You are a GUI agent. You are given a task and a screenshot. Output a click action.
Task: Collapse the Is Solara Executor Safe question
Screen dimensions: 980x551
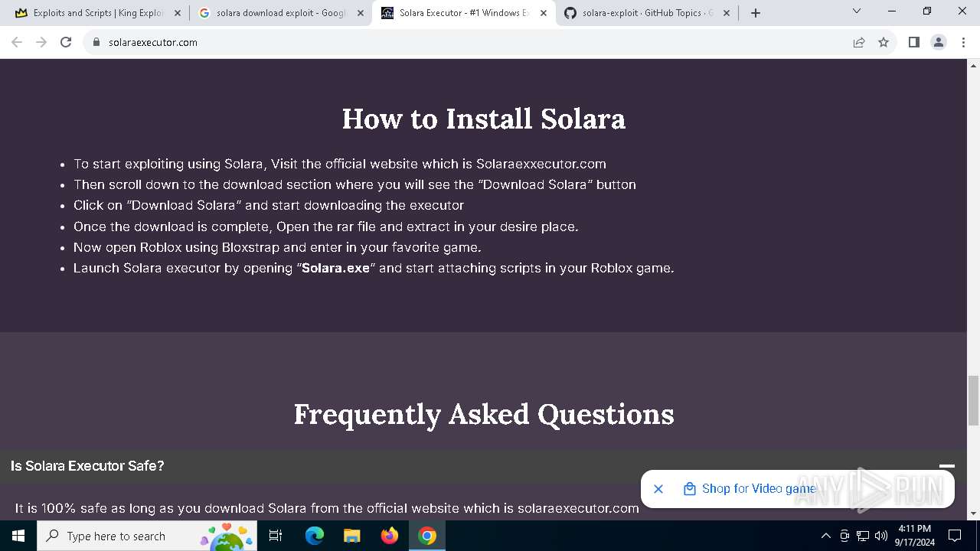(483, 466)
